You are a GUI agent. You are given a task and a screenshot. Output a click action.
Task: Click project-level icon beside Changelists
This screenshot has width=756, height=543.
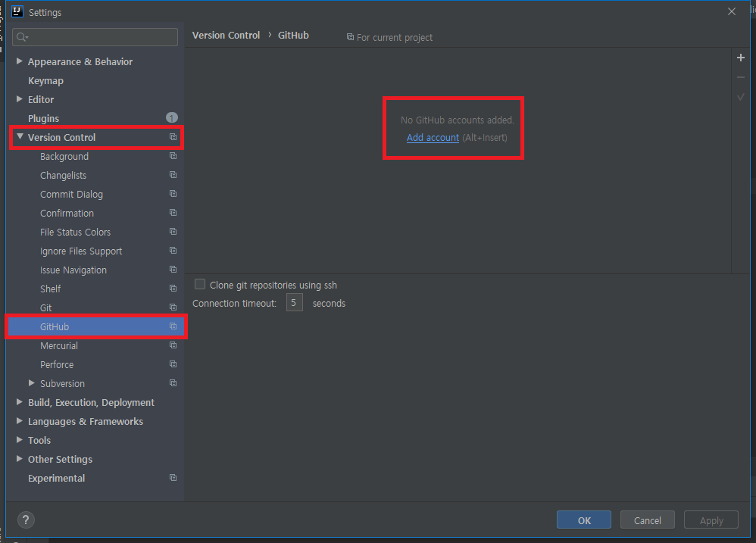tap(173, 175)
